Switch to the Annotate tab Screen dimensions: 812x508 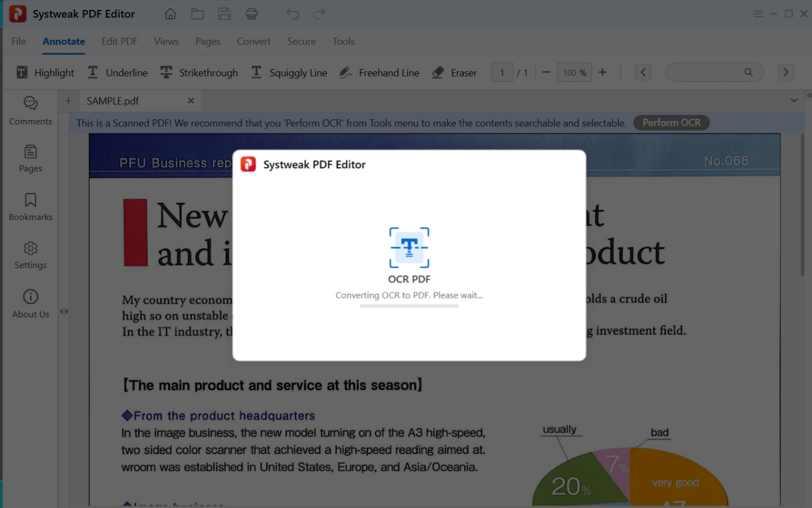coord(64,41)
